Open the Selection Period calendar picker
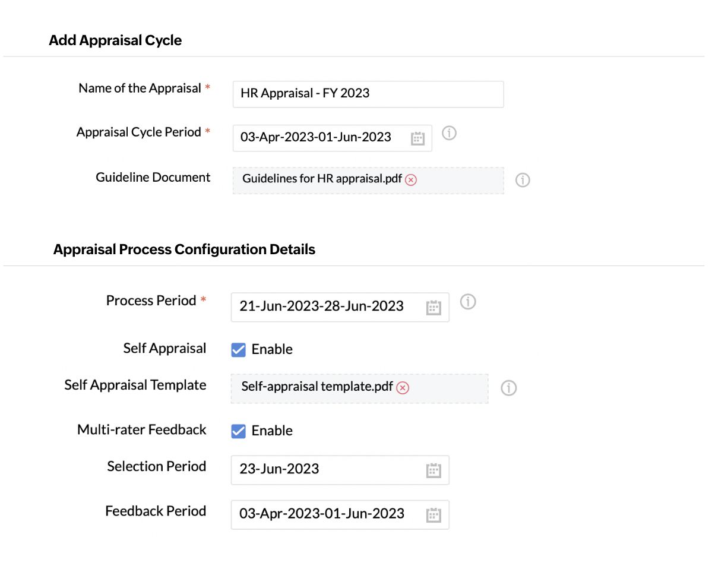709x588 pixels. pos(433,470)
